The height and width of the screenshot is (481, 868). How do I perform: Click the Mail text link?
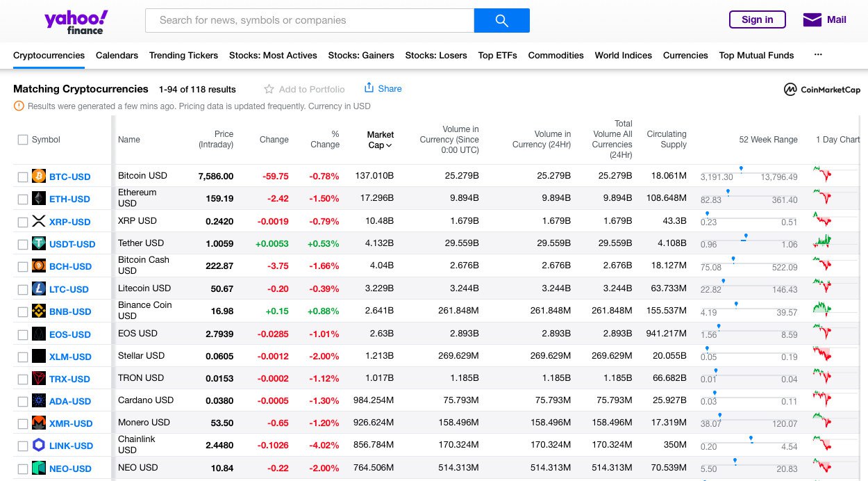[x=836, y=19]
